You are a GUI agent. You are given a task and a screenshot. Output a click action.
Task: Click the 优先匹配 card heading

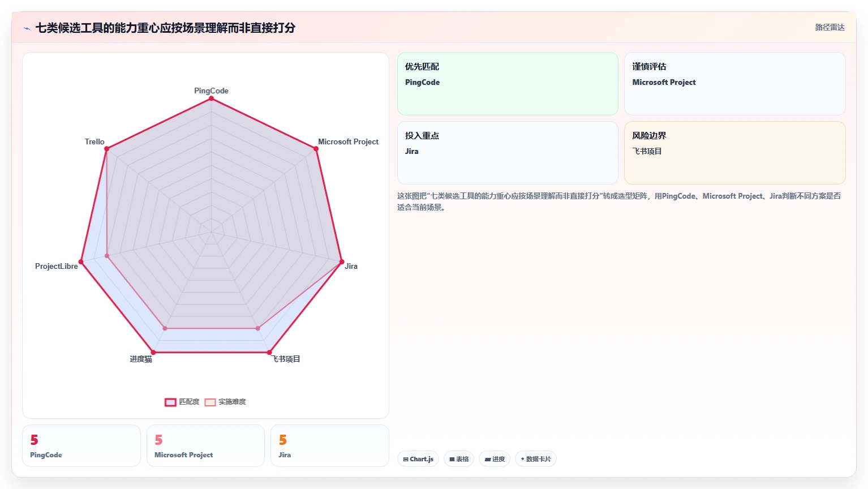click(422, 67)
